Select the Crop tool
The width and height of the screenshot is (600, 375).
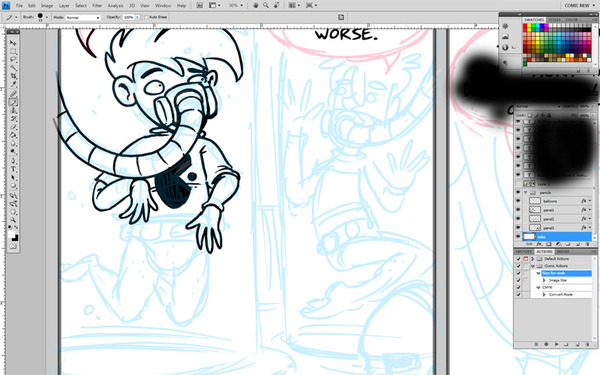(13, 77)
